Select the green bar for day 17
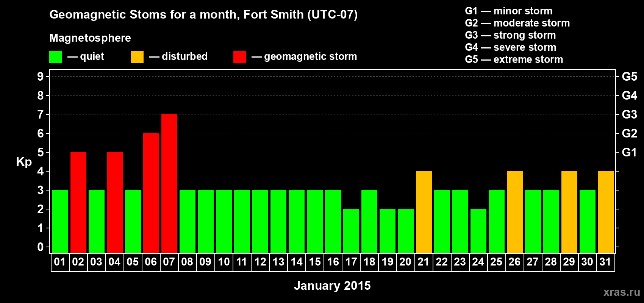Viewport: 644px width, 303px height. 351,231
